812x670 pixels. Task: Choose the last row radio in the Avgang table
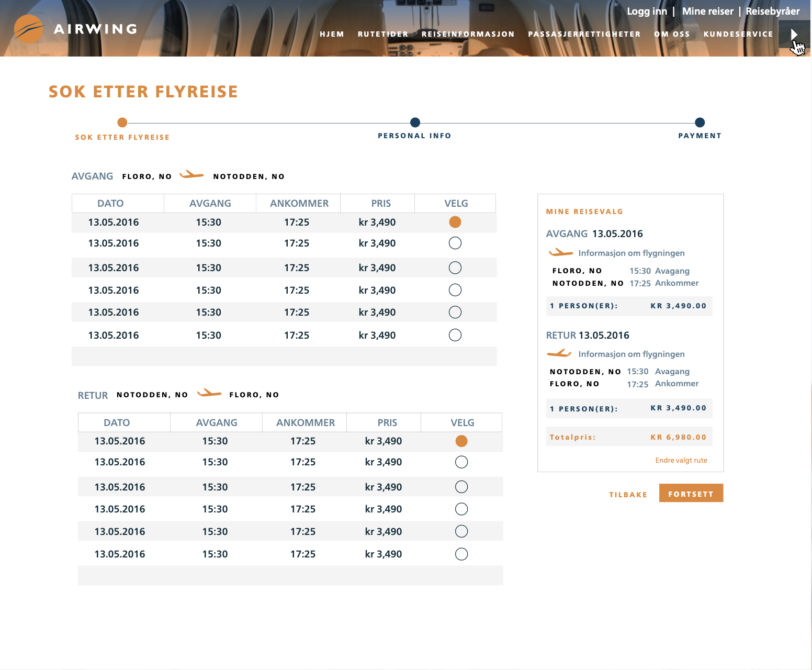pos(455,335)
